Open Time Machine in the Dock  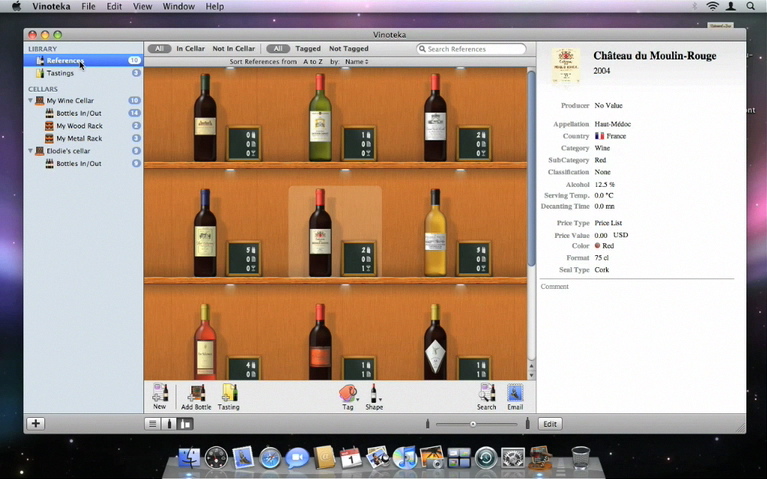pyautogui.click(x=486, y=458)
